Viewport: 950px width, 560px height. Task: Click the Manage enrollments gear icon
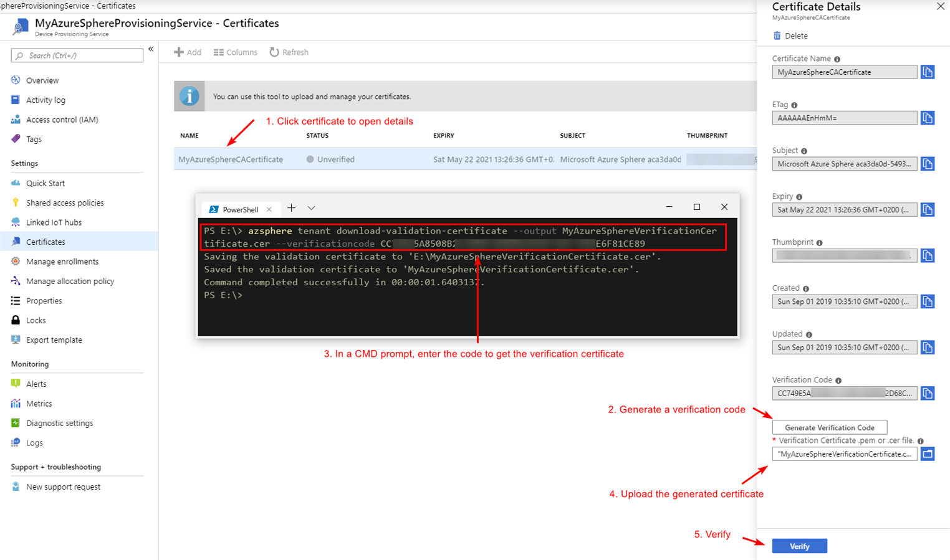(x=16, y=261)
